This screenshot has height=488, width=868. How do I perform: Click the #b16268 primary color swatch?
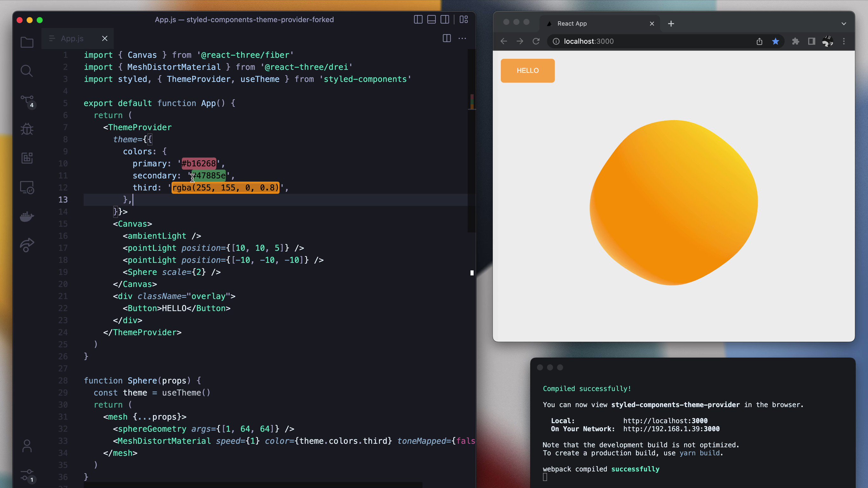(x=199, y=164)
